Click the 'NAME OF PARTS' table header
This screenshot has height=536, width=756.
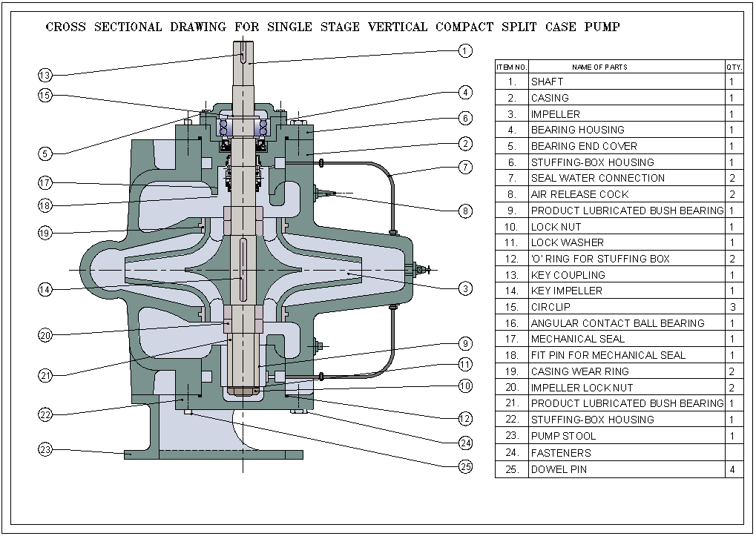coord(599,67)
